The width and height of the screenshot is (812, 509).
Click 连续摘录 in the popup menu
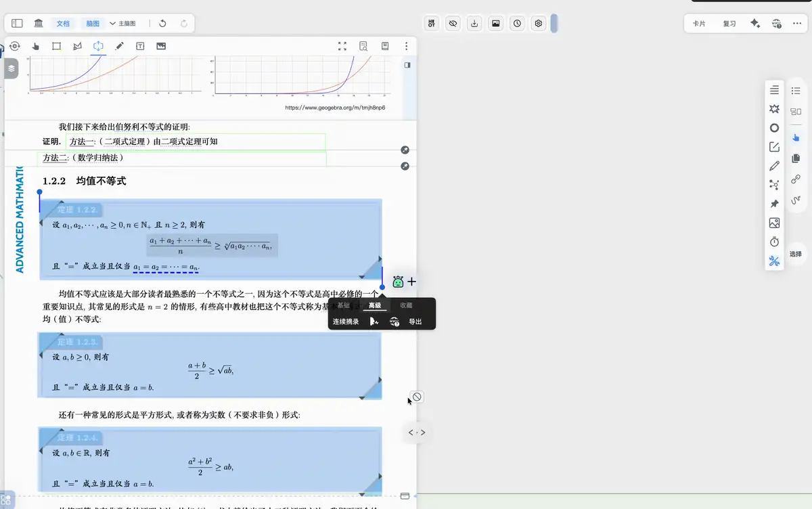(346, 322)
